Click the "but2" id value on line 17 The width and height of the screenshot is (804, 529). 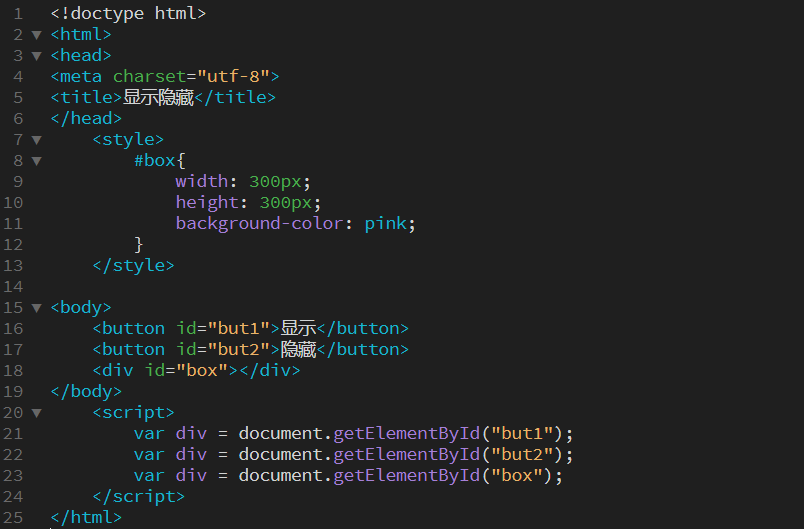pos(238,350)
